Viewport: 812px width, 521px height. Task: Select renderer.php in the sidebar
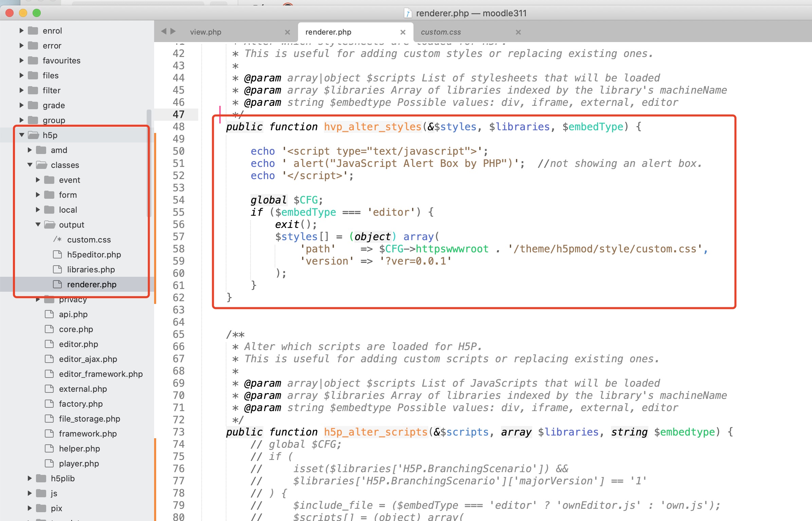[92, 285]
